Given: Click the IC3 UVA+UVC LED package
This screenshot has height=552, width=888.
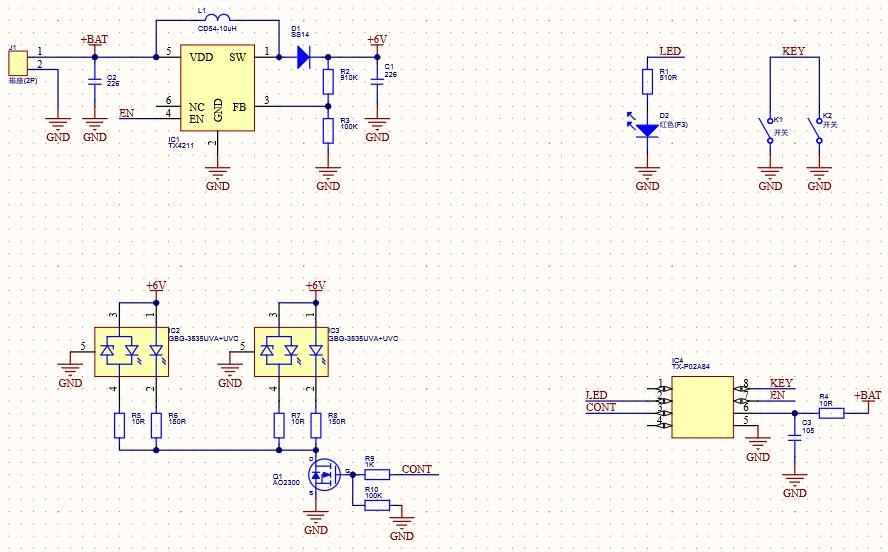Looking at the screenshot, I should coord(292,352).
